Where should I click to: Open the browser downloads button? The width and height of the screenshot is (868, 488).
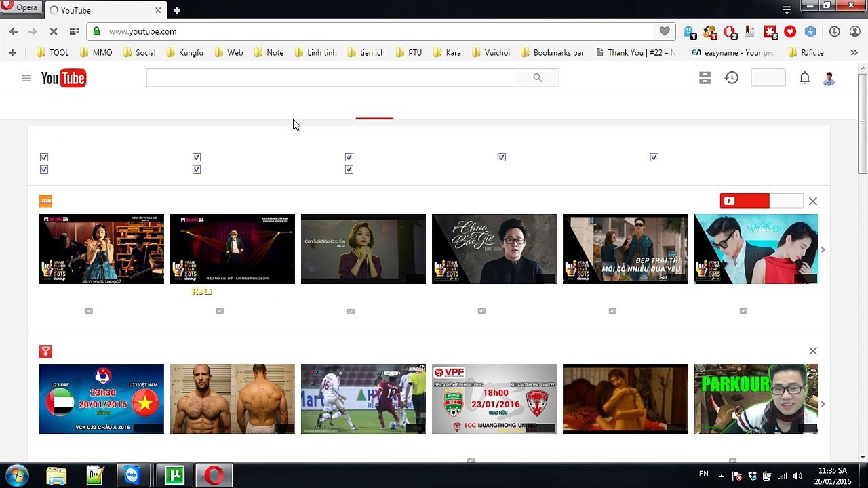[x=835, y=31]
